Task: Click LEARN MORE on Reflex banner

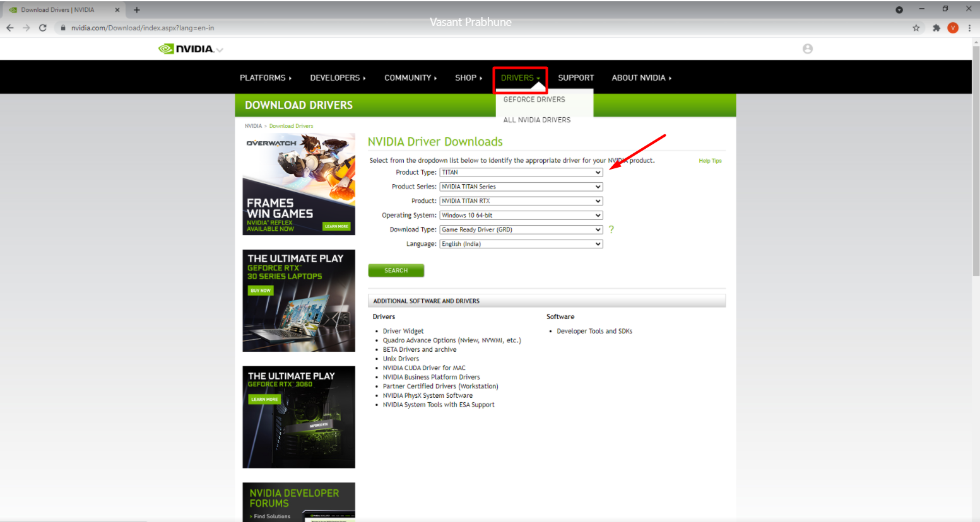Action: pyautogui.click(x=337, y=226)
